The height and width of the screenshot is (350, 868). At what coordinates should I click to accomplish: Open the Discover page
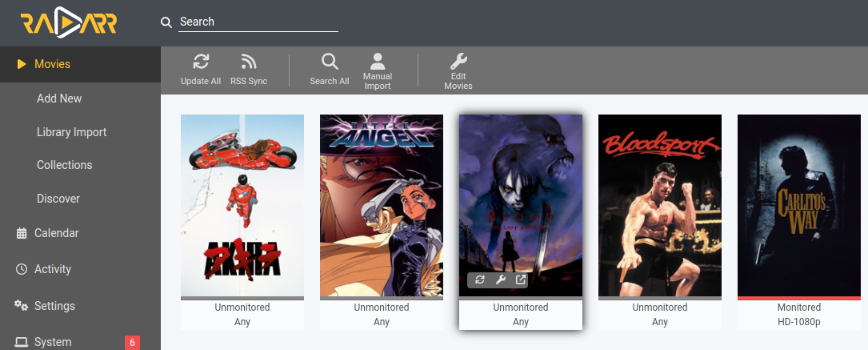pyautogui.click(x=58, y=199)
